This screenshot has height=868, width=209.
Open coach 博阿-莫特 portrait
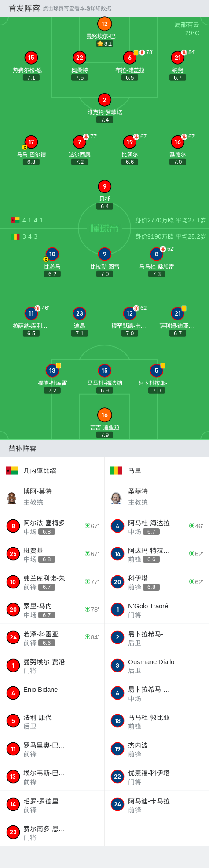point(12,498)
